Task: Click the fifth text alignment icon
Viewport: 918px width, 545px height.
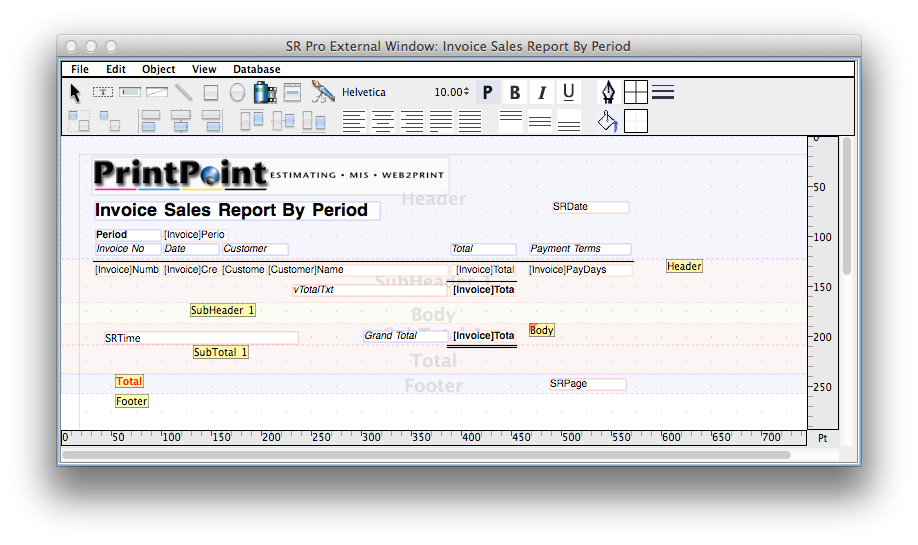Action: pos(470,121)
